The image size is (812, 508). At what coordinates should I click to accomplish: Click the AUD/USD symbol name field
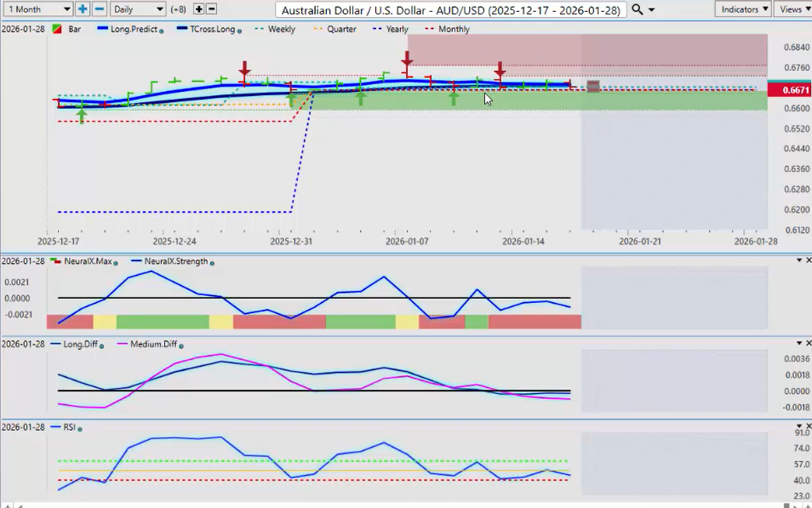pyautogui.click(x=450, y=9)
